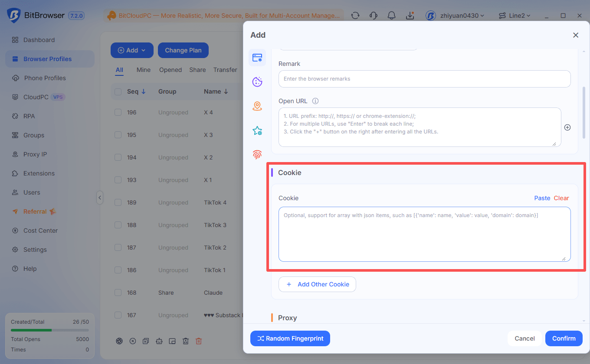The width and height of the screenshot is (590, 364).
Task: Open the fingerprint section icon
Action: pyautogui.click(x=257, y=154)
